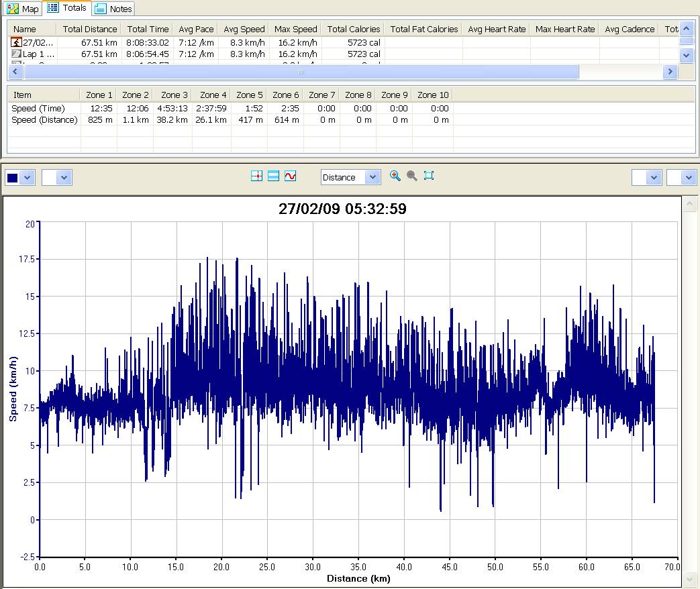This screenshot has height=589, width=700.
Task: Switch to the Map tab
Action: click(23, 9)
